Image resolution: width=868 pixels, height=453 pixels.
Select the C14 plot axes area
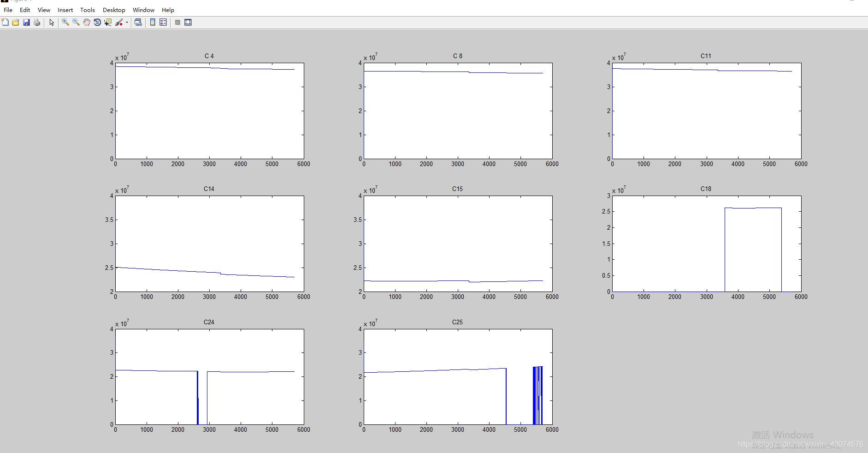209,244
